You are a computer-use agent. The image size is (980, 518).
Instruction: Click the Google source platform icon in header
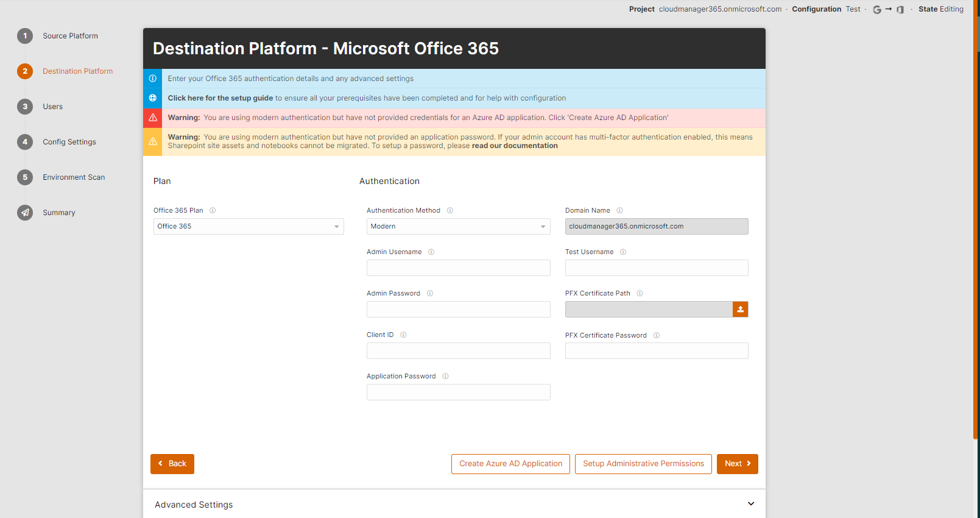(877, 10)
